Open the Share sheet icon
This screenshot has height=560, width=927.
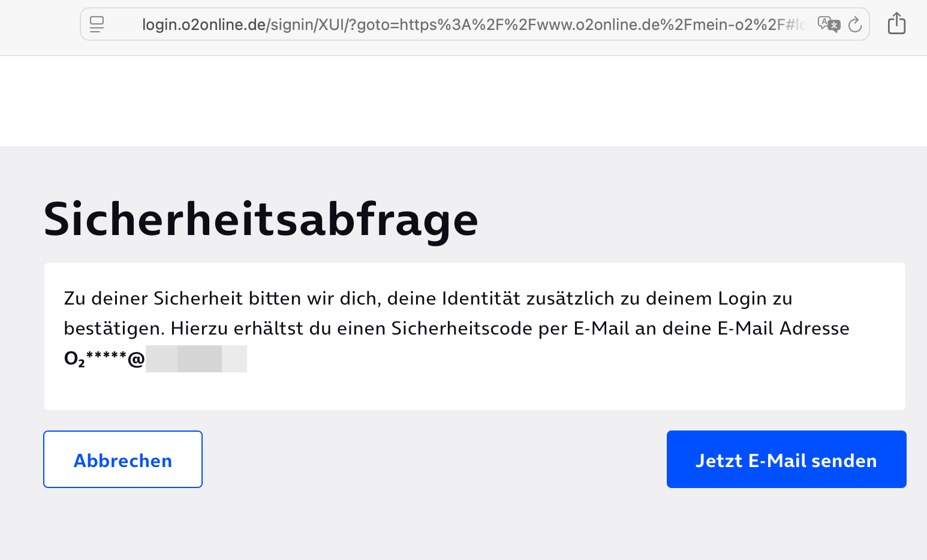coord(896,23)
